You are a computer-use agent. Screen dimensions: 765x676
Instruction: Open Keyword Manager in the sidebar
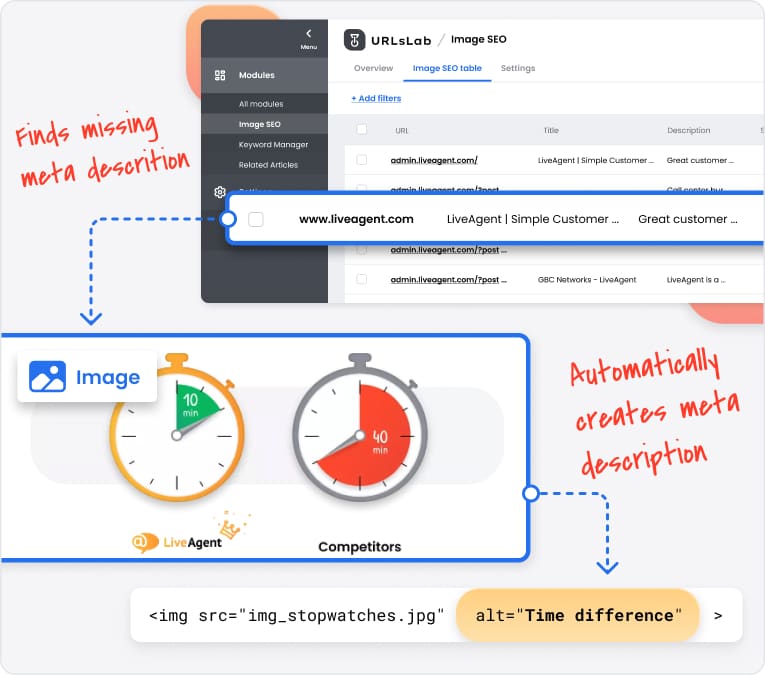[273, 145]
